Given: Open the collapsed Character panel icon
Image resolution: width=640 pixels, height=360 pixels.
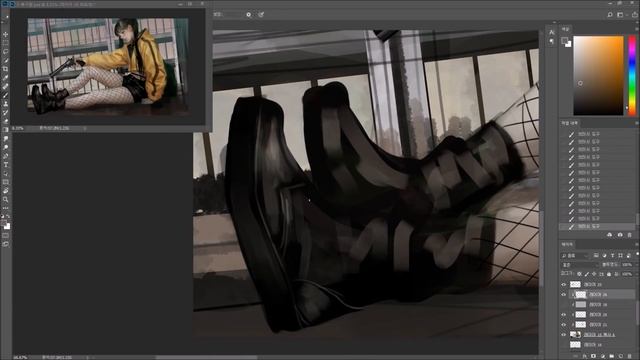Looking at the screenshot, I should click(x=551, y=32).
